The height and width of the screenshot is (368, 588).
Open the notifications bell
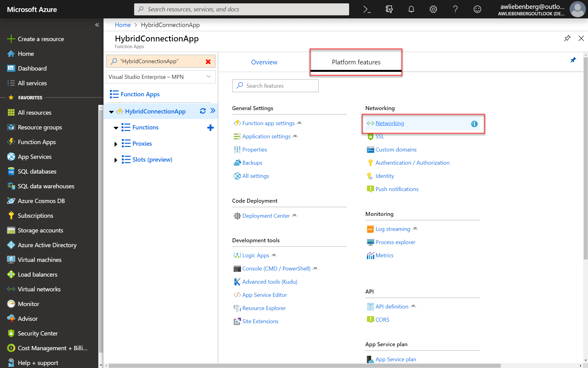(411, 9)
